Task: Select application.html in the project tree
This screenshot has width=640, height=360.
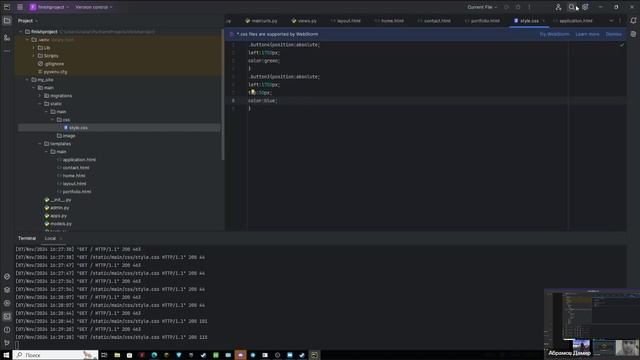Action: pyautogui.click(x=76, y=160)
